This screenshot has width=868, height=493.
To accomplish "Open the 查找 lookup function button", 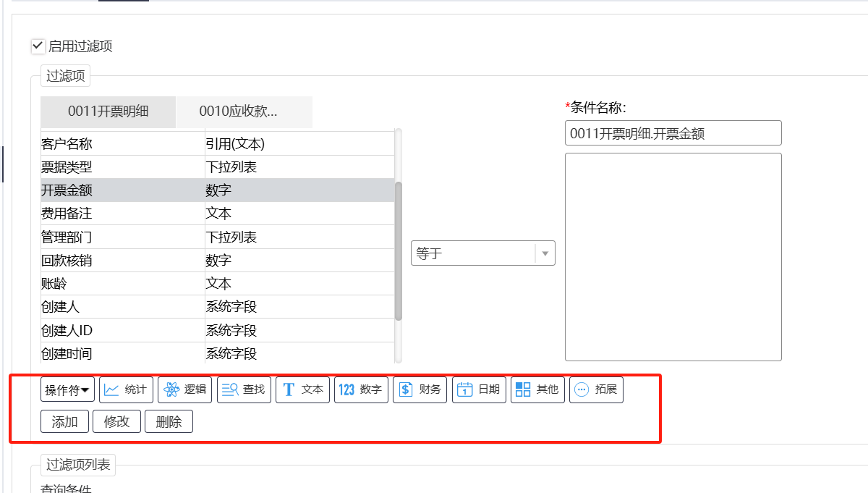I will pos(244,389).
